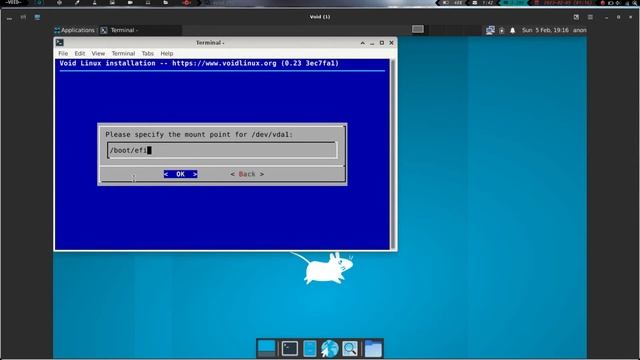Click the clock showing Sun 5 Feb, 19:16
Viewport: 640px width, 360px height.
click(x=545, y=30)
